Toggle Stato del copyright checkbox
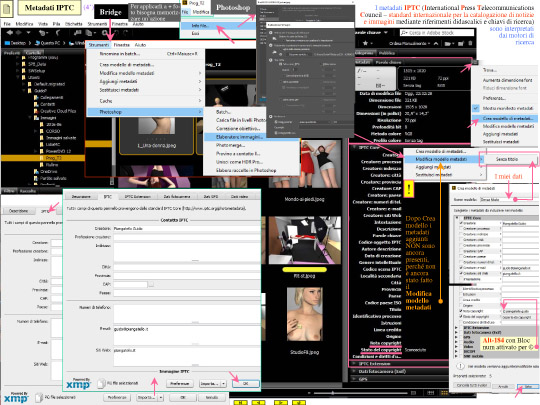 click(x=461, y=316)
